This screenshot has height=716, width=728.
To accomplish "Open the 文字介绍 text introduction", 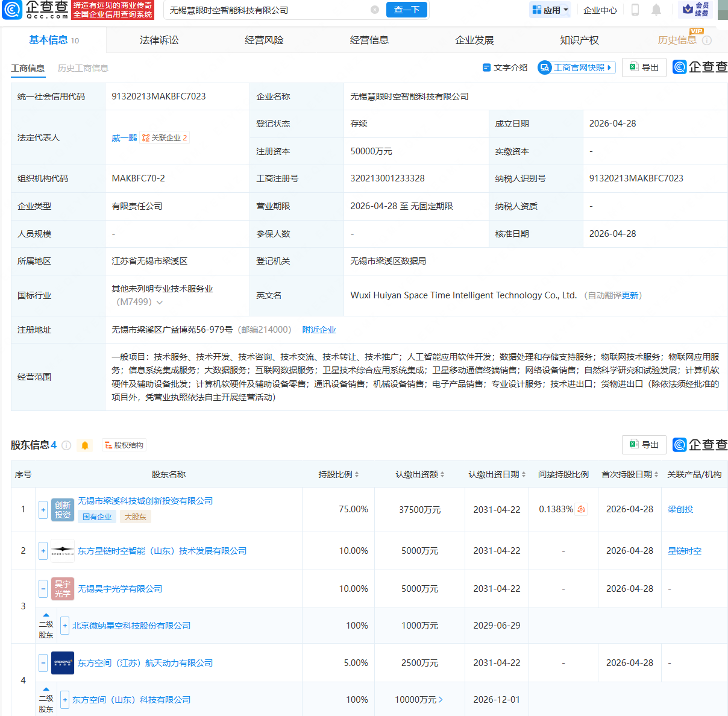I will click(505, 68).
